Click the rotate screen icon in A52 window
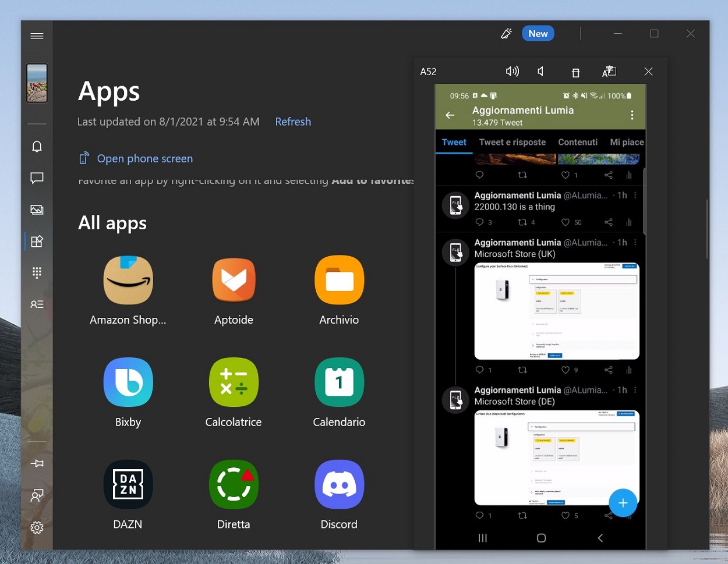 [x=575, y=72]
